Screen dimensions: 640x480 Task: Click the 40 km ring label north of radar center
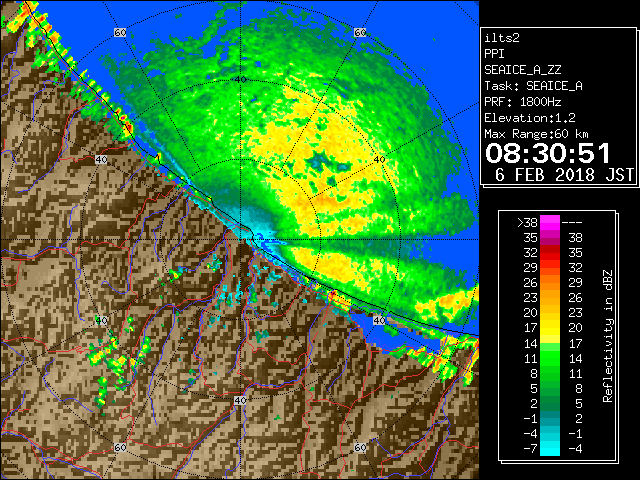pos(240,79)
